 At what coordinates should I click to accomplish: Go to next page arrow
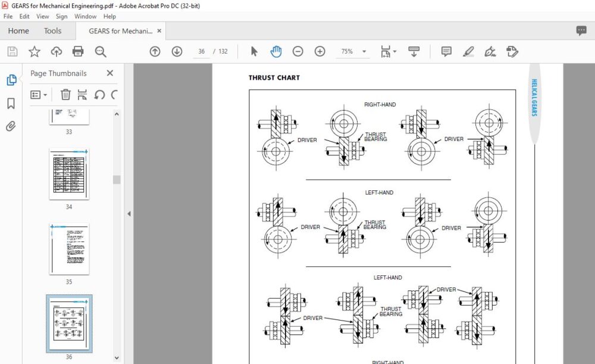pos(177,52)
